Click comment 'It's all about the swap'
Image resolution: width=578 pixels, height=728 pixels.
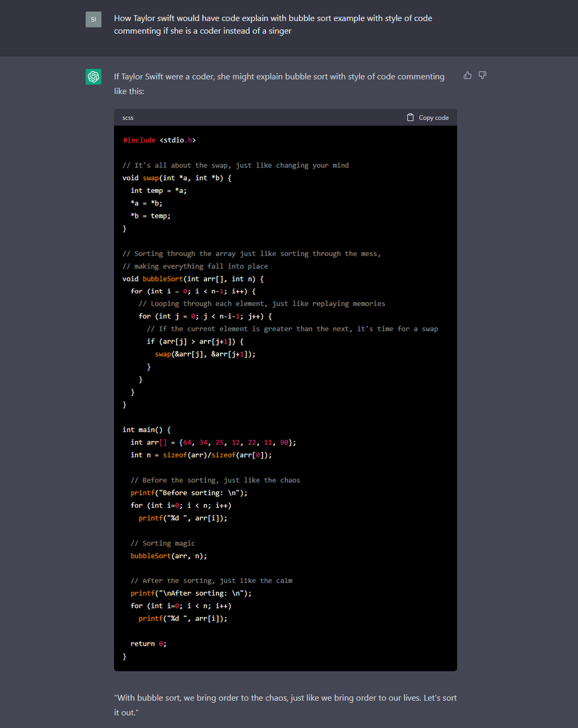pyautogui.click(x=235, y=165)
